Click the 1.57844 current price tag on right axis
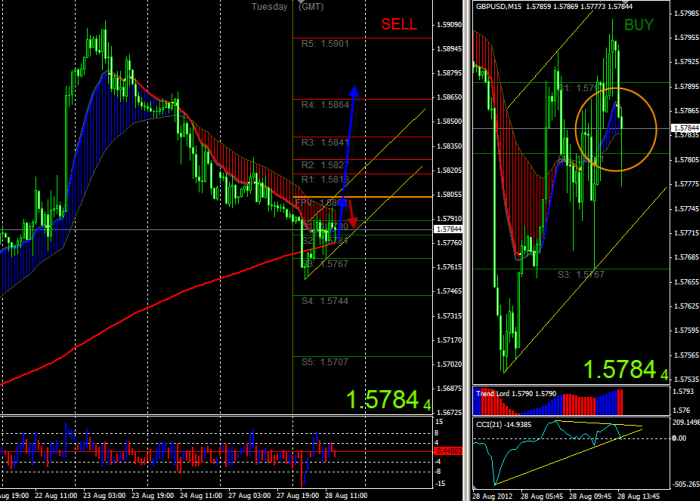700x501 pixels. (x=685, y=128)
